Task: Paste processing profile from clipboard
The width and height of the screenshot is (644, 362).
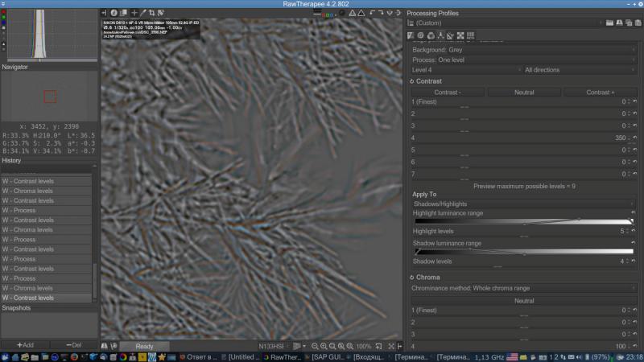Action: pos(638,23)
